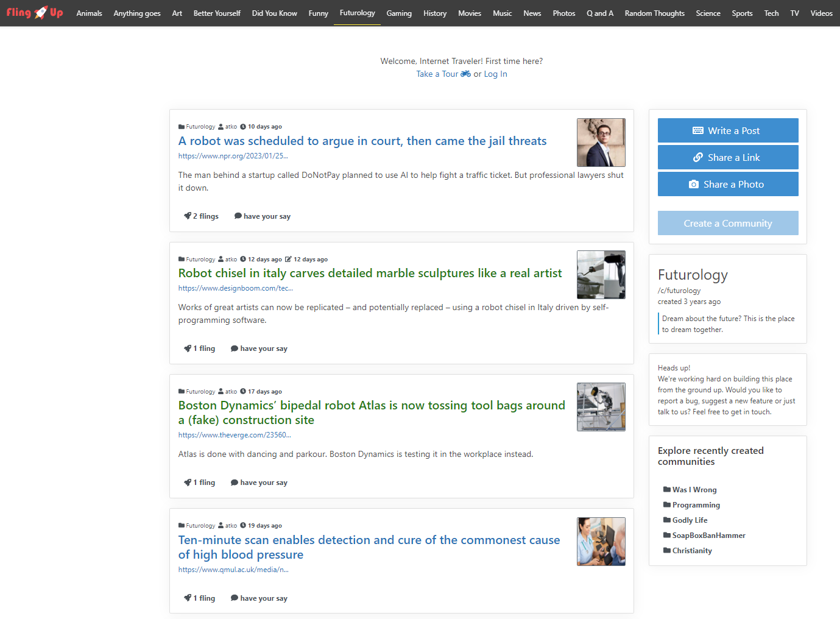Click Futurology folder tag on 10 days ago post

[x=197, y=127]
